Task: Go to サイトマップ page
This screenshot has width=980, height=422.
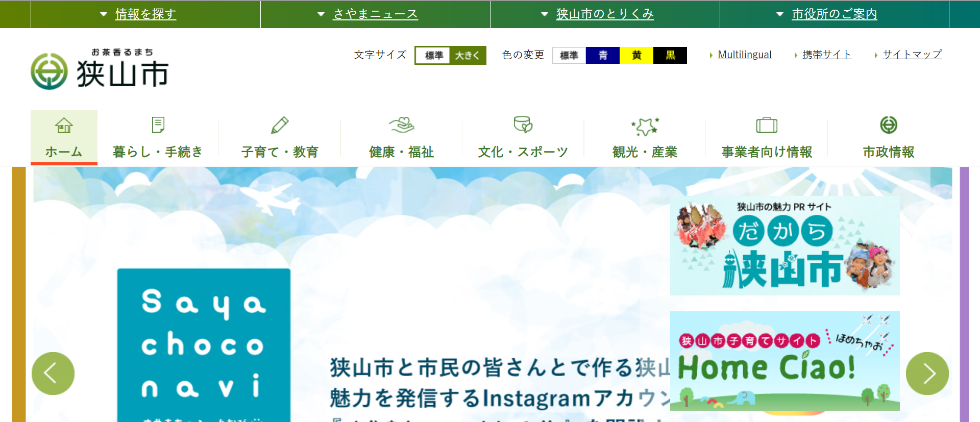Action: pyautogui.click(x=912, y=54)
